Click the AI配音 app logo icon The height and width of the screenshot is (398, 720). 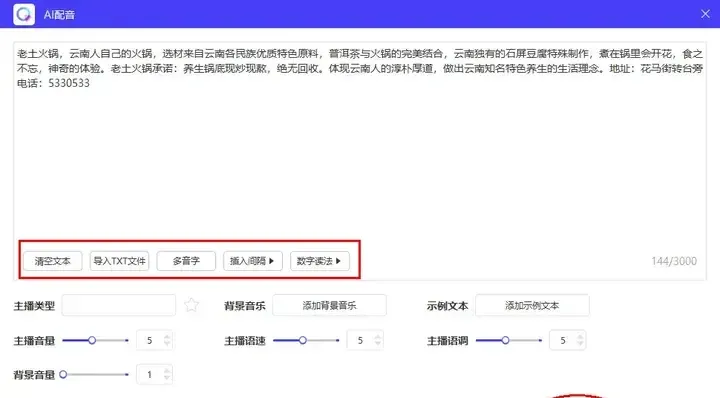[x=24, y=14]
